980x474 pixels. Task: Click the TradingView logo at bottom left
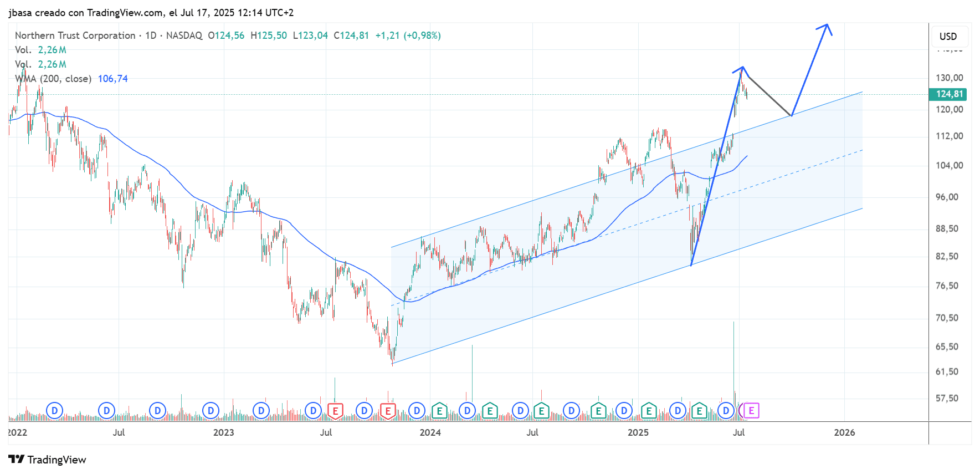[48, 460]
